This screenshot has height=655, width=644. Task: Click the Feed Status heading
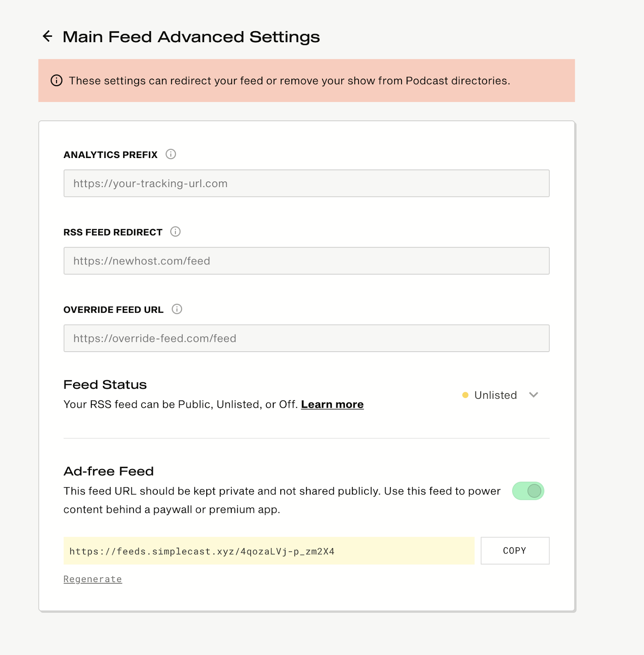pos(105,385)
